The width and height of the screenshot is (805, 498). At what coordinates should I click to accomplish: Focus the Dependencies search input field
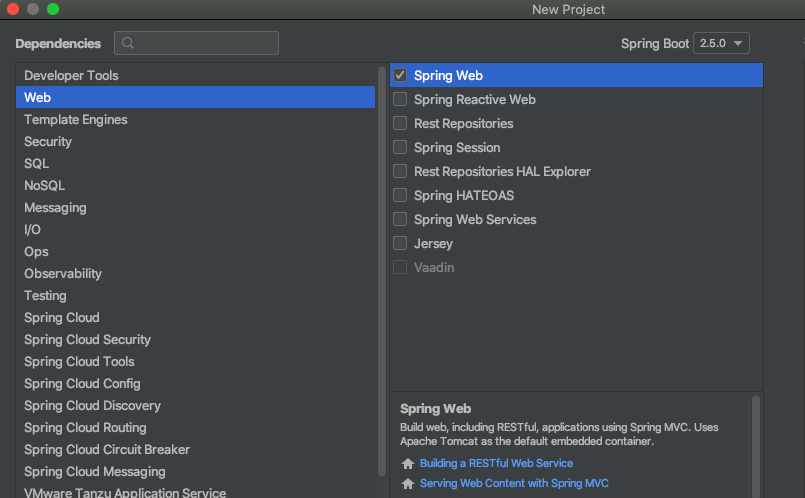[196, 43]
